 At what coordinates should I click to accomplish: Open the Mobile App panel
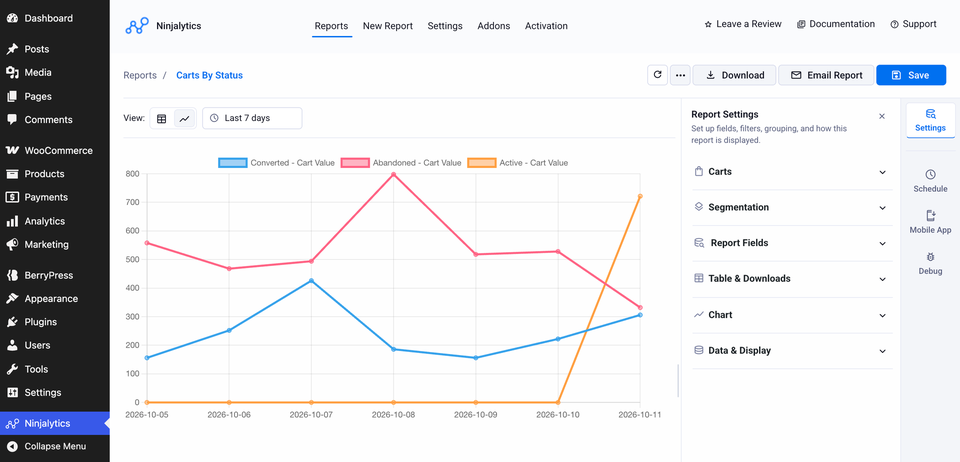coord(930,222)
